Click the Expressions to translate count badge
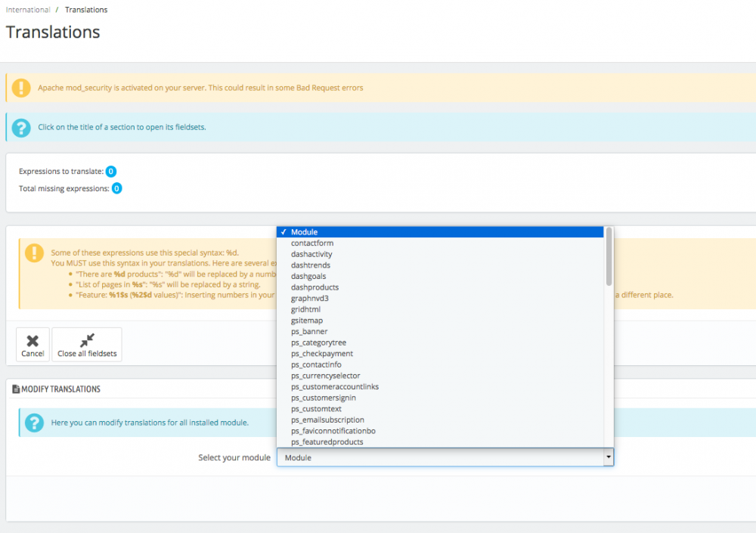Image resolution: width=756 pixels, height=533 pixels. click(111, 171)
